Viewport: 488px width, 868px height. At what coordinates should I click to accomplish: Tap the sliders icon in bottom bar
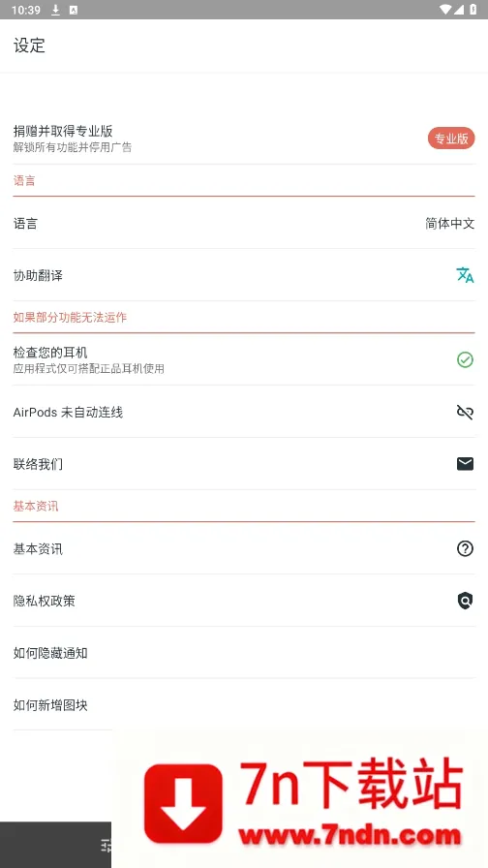tap(106, 846)
